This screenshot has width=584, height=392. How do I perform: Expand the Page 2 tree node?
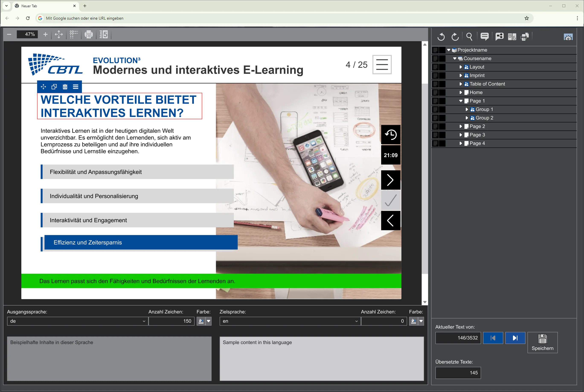pyautogui.click(x=461, y=126)
